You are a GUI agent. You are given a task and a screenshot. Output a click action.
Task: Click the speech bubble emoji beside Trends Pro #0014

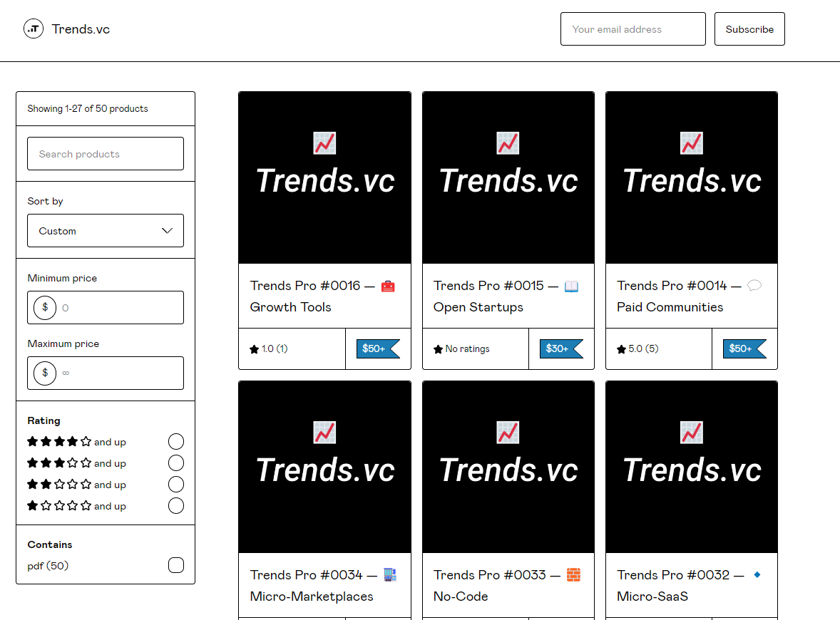754,285
